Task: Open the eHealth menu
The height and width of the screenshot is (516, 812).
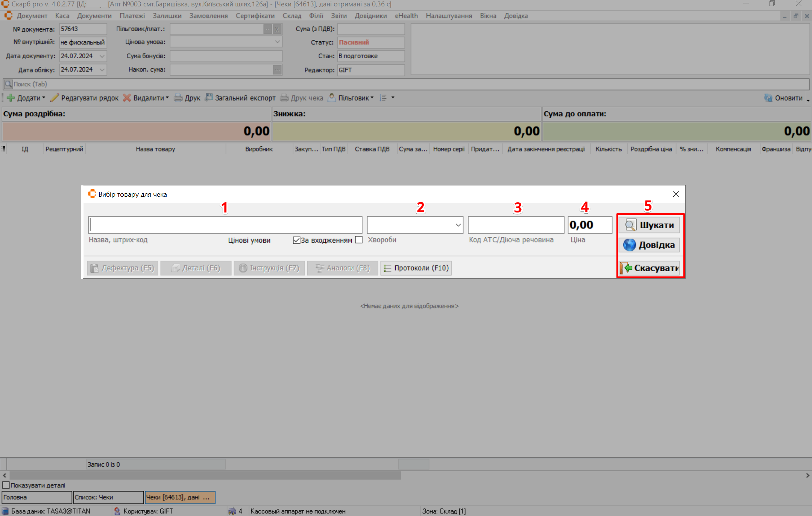Action: point(406,16)
